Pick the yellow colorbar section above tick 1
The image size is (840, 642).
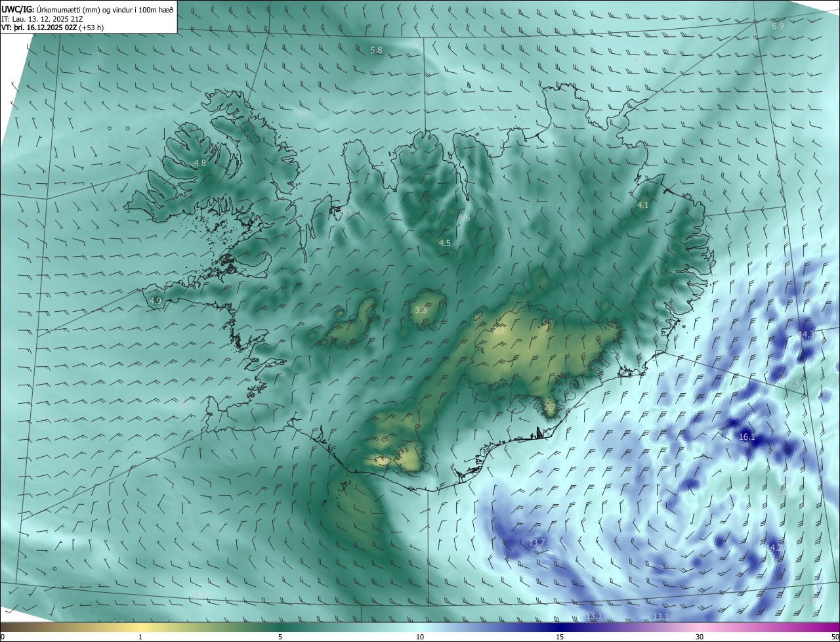click(x=141, y=627)
